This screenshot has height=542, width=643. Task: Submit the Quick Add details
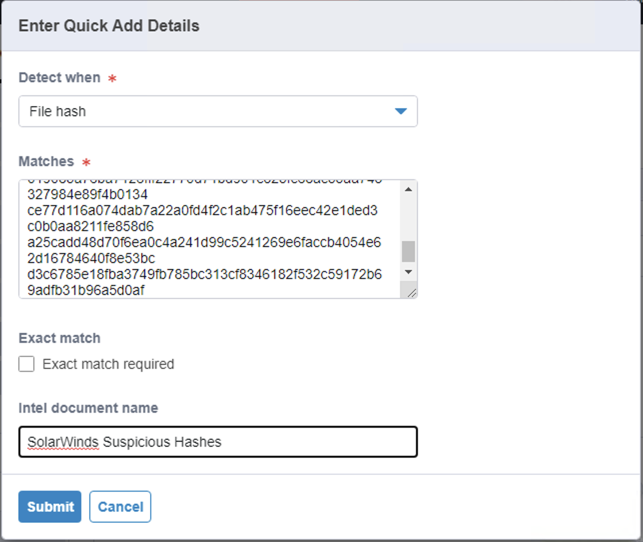coord(50,506)
